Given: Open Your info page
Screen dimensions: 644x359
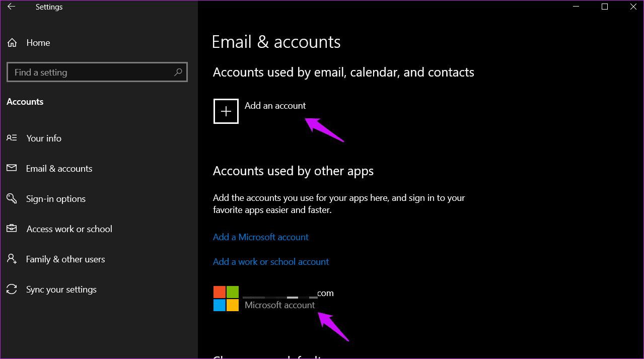Looking at the screenshot, I should pyautogui.click(x=44, y=138).
